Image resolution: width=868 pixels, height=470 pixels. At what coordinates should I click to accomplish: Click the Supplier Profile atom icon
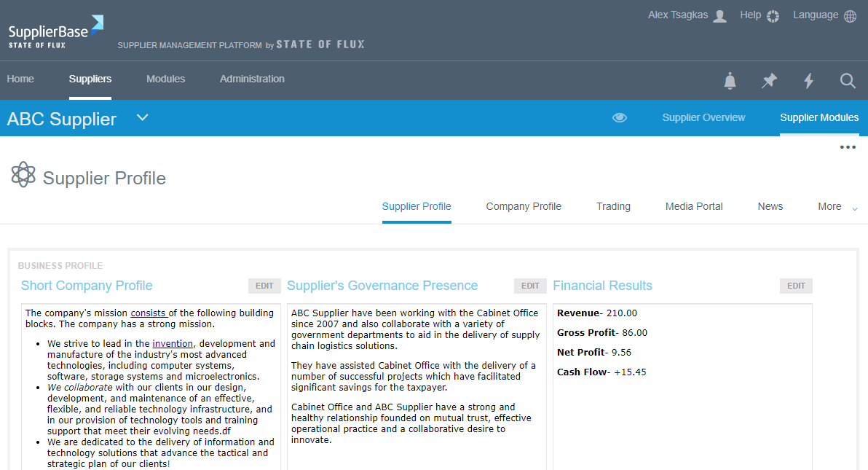[x=23, y=174]
